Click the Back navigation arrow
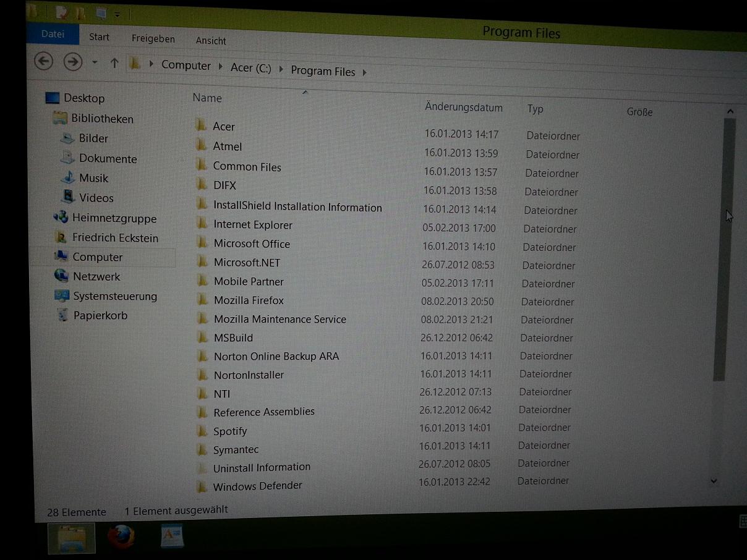The width and height of the screenshot is (747, 560). [43, 61]
